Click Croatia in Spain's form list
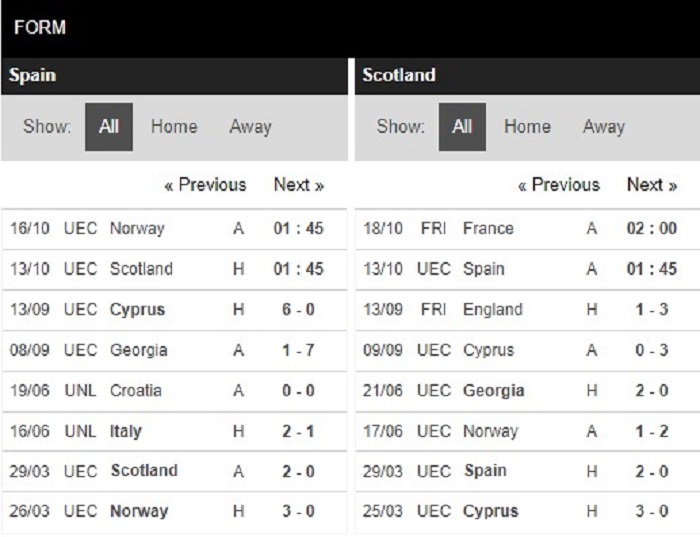Viewport: 700px width, 537px height. (136, 391)
